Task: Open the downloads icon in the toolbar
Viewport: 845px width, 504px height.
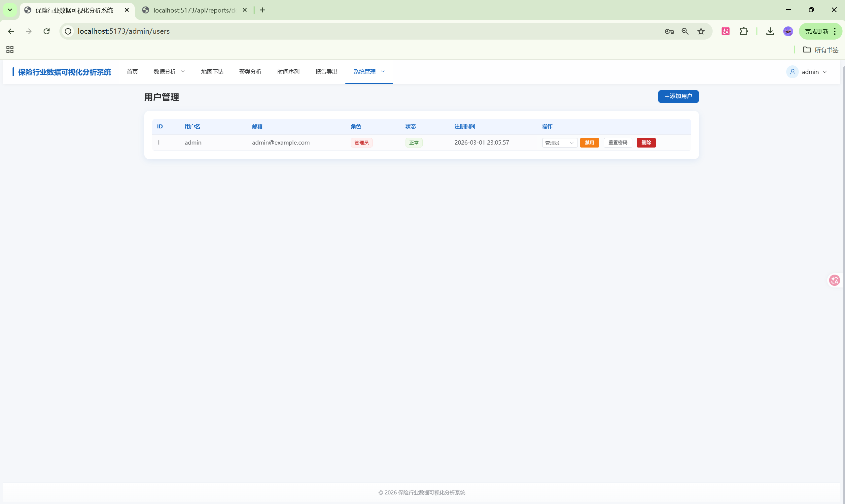Action: point(770,31)
